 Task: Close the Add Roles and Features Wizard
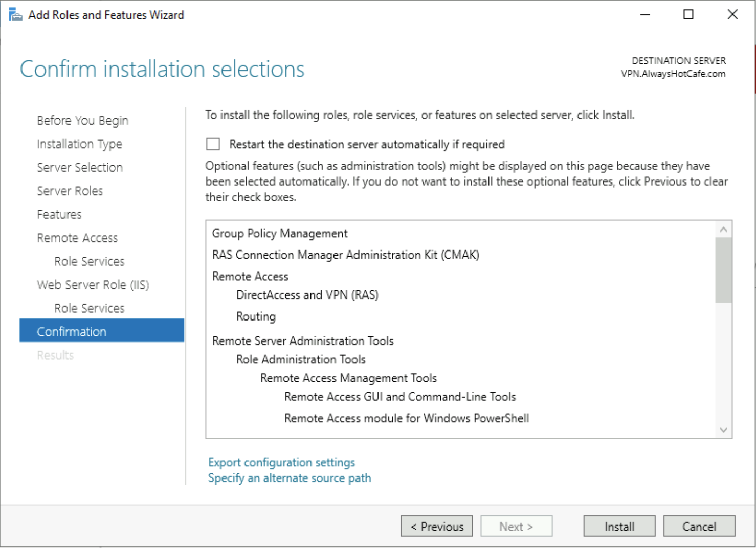point(732,15)
